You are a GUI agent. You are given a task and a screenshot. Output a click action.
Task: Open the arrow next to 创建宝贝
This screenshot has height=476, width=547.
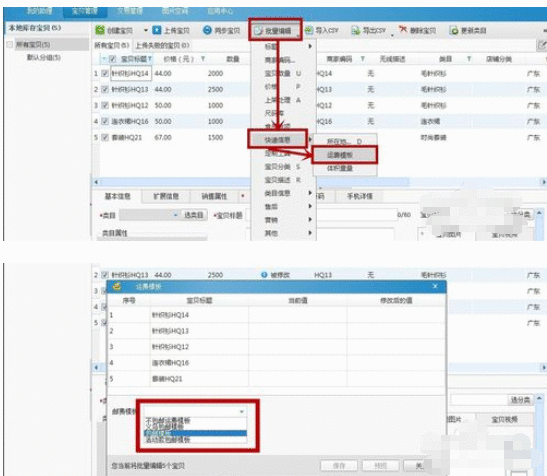click(x=146, y=30)
